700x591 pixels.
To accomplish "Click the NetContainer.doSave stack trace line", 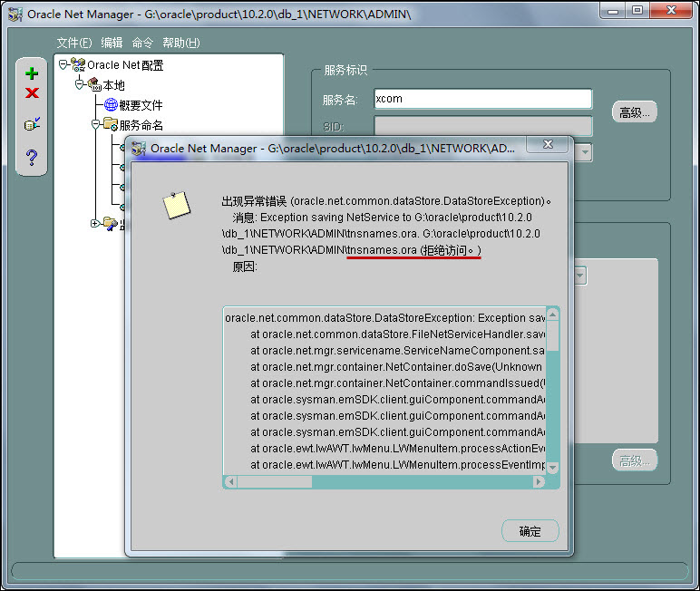I will 396,367.
